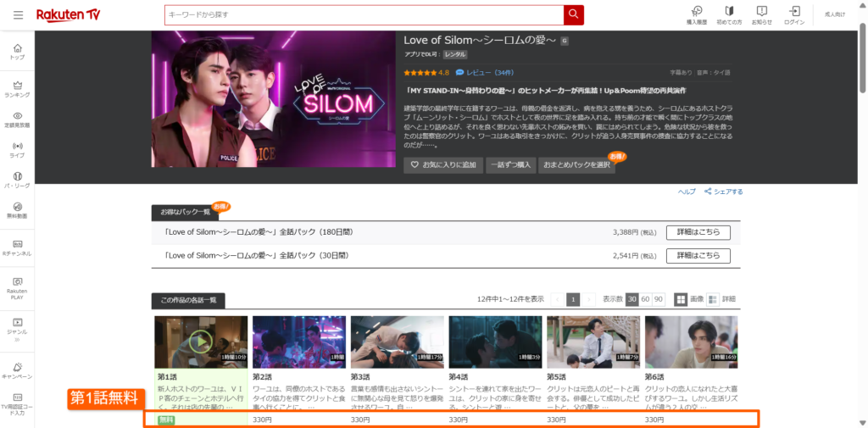Viewport: 868px width, 428px height.
Task: Open notifications (お知らせ) icon
Action: click(x=762, y=15)
